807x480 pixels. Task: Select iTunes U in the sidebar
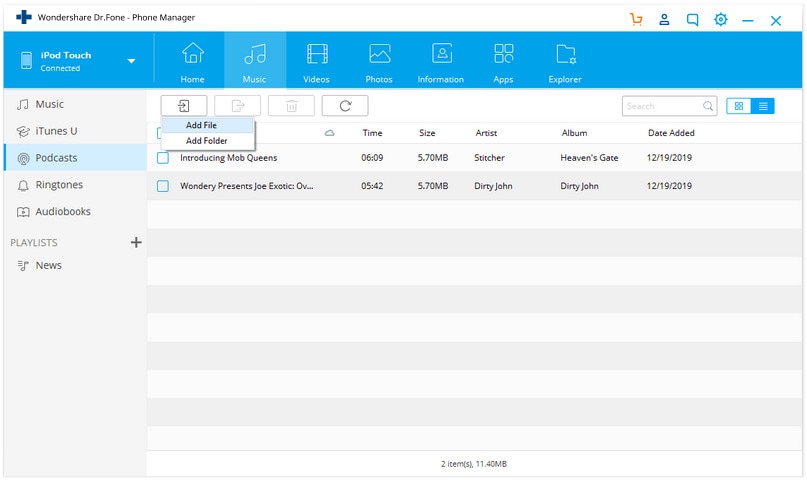[75, 131]
